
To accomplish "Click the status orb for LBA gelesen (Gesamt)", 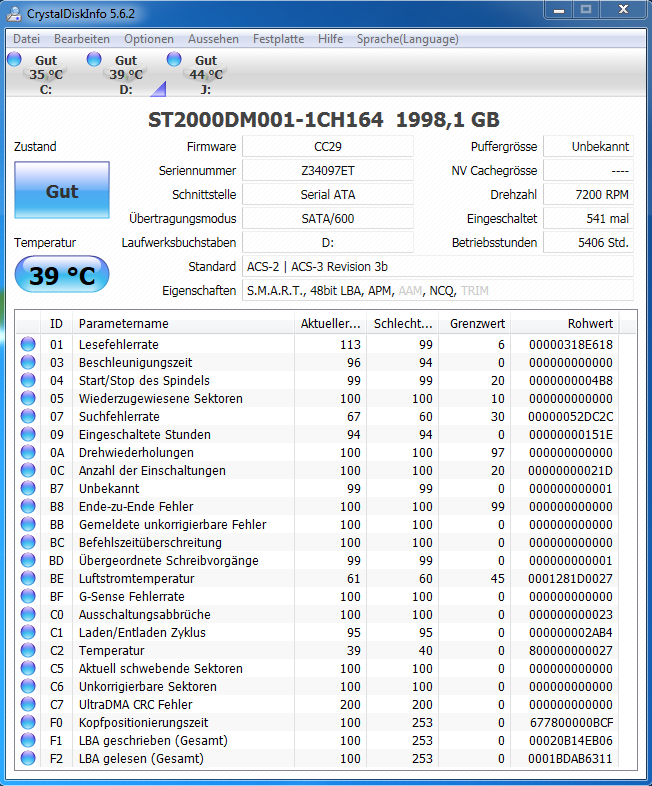I will (28, 758).
